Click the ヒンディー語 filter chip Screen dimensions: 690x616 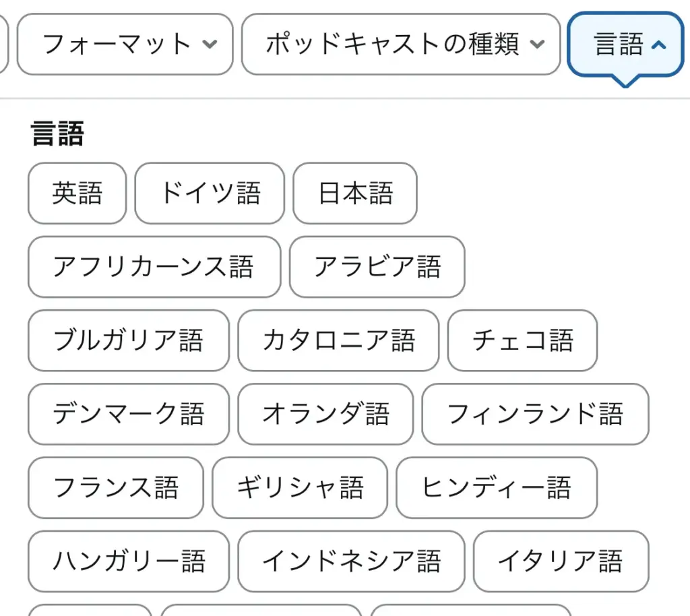coord(496,489)
